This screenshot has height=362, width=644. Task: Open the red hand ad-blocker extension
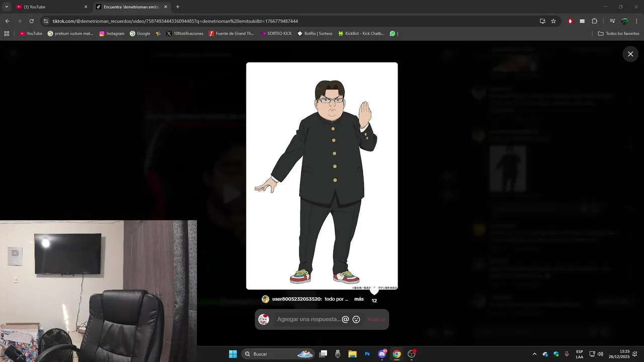[x=570, y=21]
